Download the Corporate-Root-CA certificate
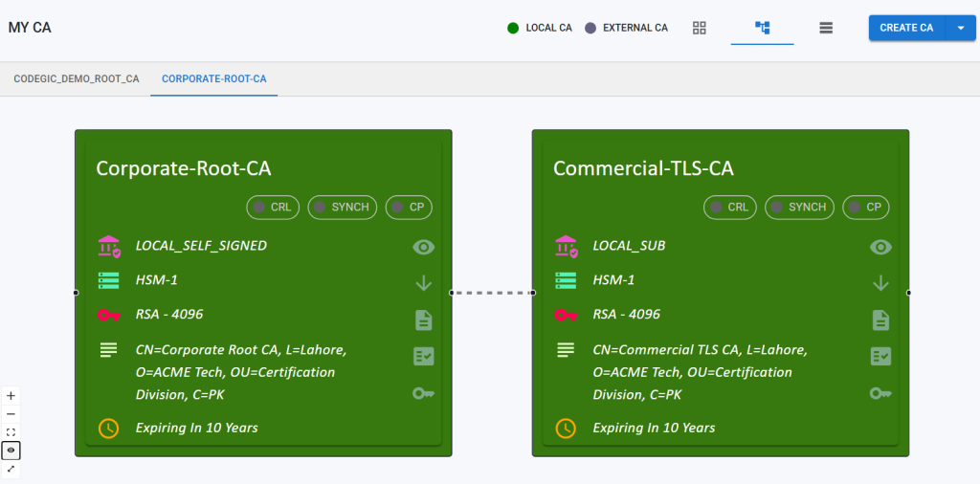Screen dimensions: 980x484 click(x=423, y=283)
